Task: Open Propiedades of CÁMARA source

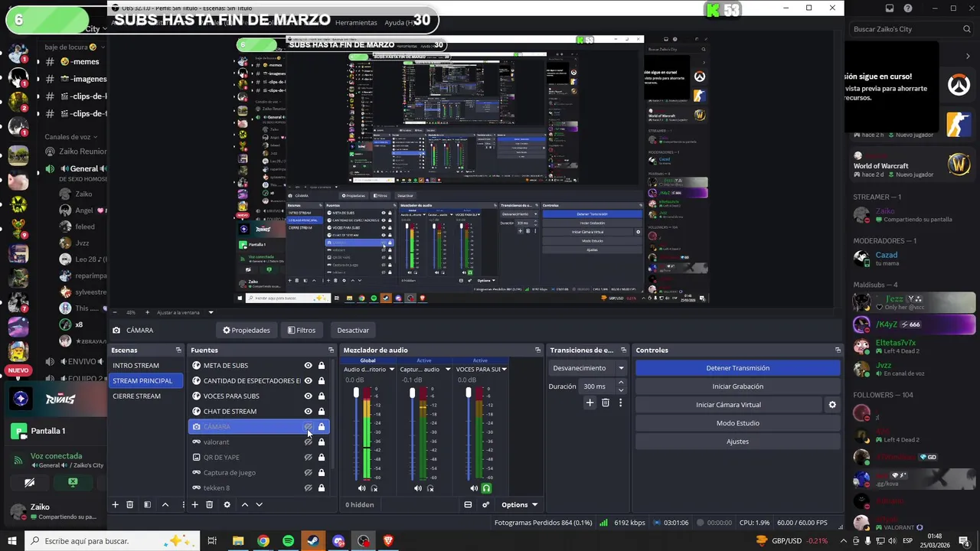Action: (x=247, y=331)
